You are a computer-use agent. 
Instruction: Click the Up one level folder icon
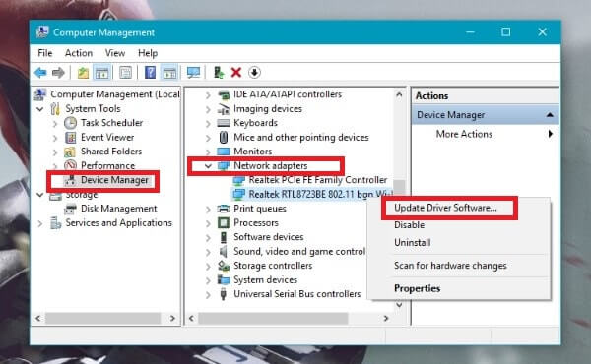[83, 72]
